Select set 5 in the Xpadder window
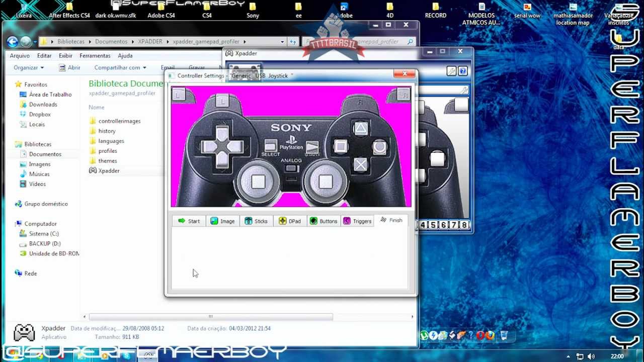 (433, 225)
